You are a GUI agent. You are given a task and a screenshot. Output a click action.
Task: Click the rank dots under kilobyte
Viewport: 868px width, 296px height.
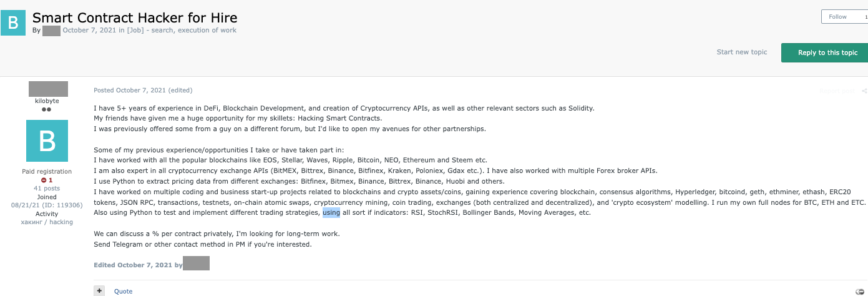pyautogui.click(x=46, y=109)
